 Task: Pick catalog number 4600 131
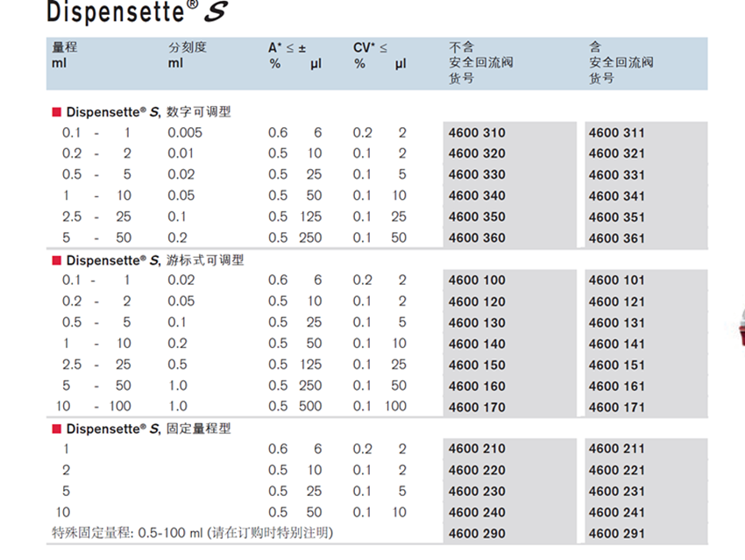coord(617,323)
